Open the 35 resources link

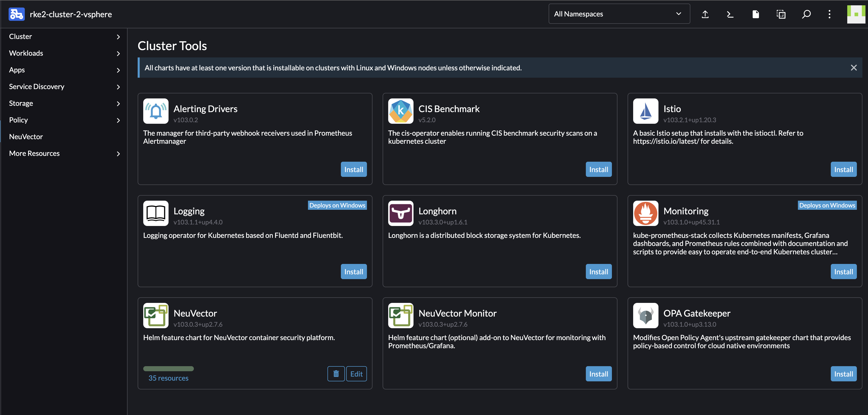tap(169, 378)
